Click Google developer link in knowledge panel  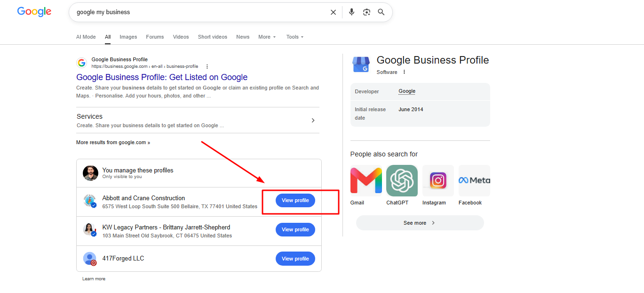click(407, 91)
